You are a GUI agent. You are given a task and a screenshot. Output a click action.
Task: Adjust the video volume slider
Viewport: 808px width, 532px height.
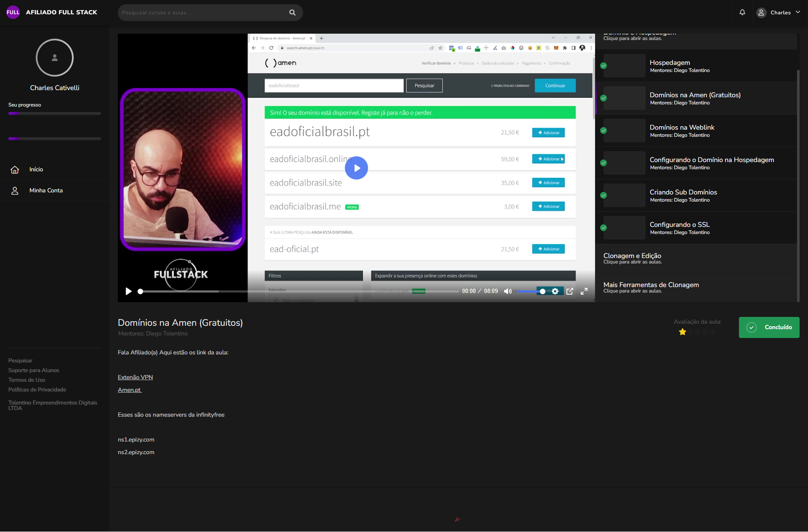(530, 291)
